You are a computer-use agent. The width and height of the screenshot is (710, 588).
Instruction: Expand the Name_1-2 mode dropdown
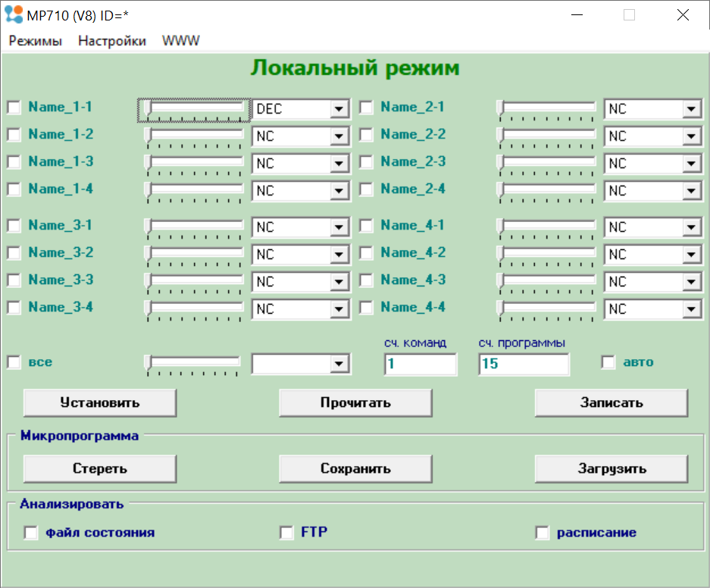click(x=339, y=136)
